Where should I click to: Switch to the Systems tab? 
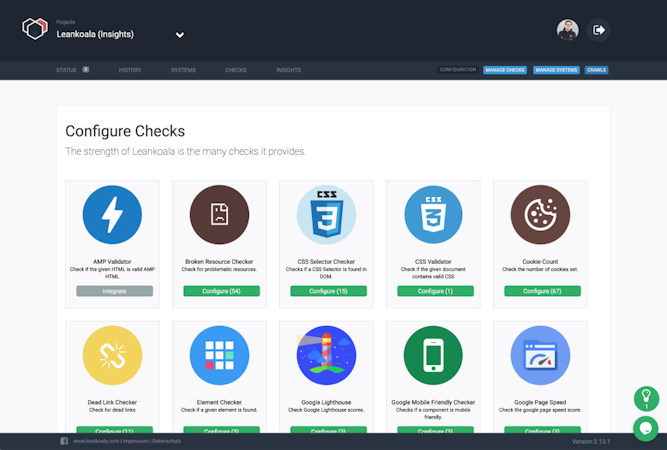[x=183, y=70]
